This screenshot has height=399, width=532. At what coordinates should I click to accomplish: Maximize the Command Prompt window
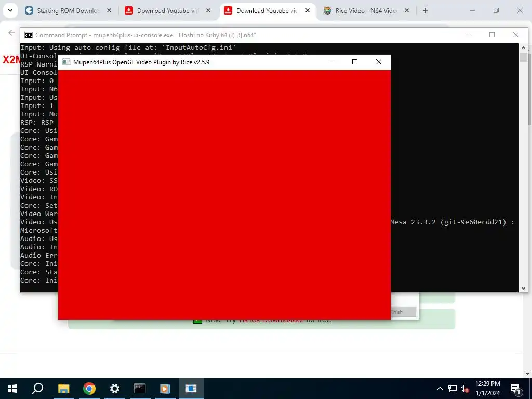pyautogui.click(x=492, y=35)
